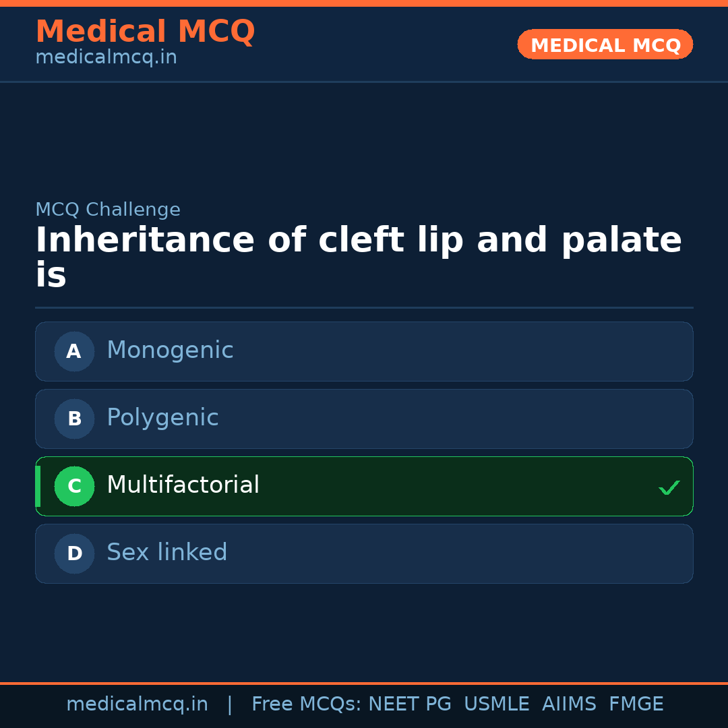The height and width of the screenshot is (728, 728).
Task: Open medicalmcq.in link in the footer
Action: point(137,704)
